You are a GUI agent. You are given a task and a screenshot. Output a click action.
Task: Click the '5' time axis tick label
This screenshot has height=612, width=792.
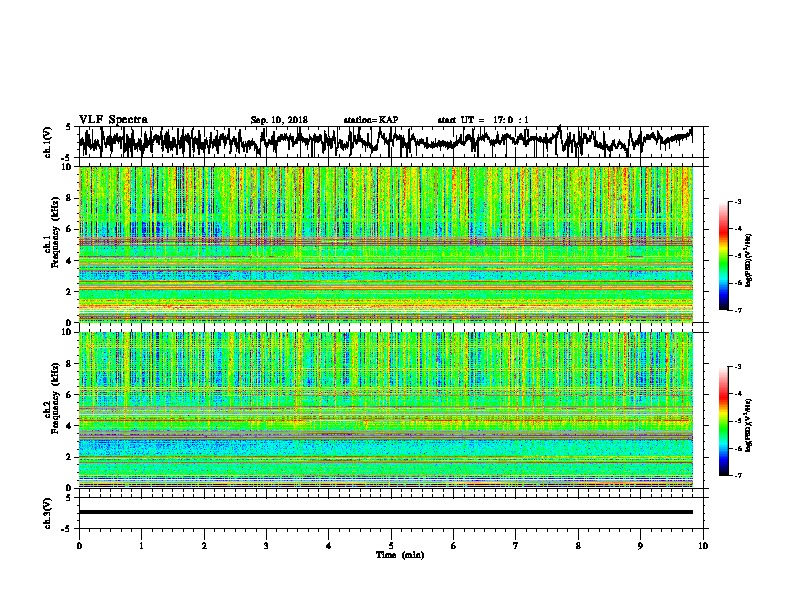point(391,546)
